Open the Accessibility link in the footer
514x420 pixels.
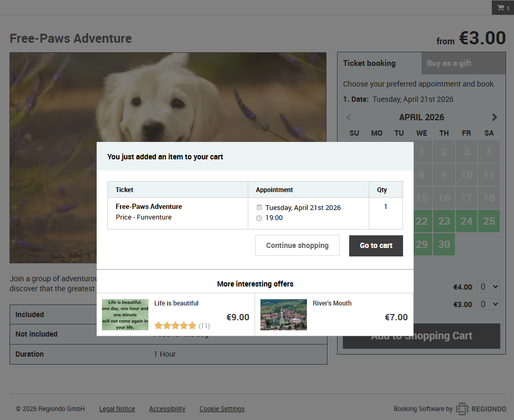click(x=167, y=409)
